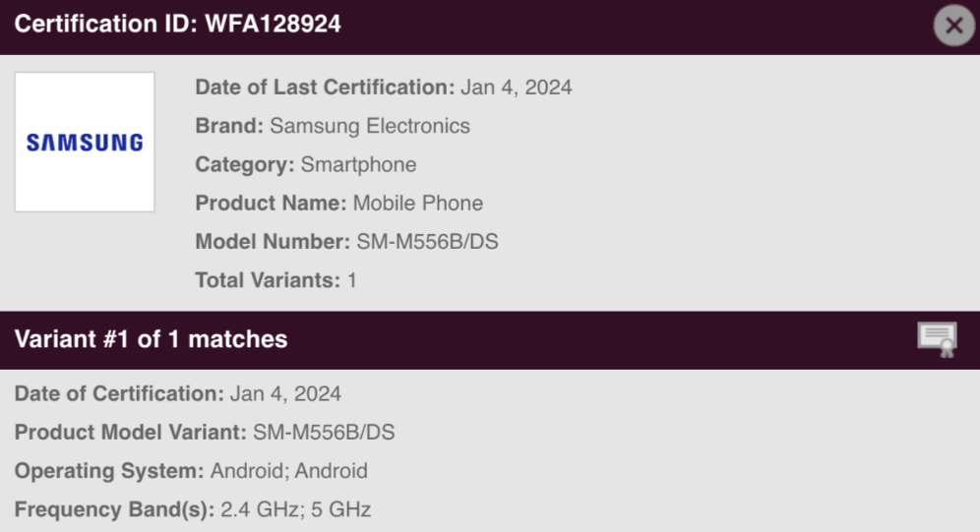Click the Brand label

coord(229,126)
